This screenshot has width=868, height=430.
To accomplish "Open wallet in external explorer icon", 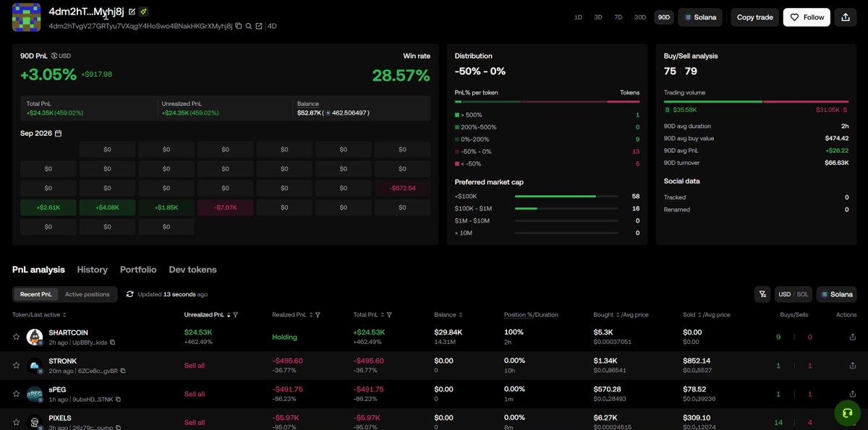I will point(259,26).
